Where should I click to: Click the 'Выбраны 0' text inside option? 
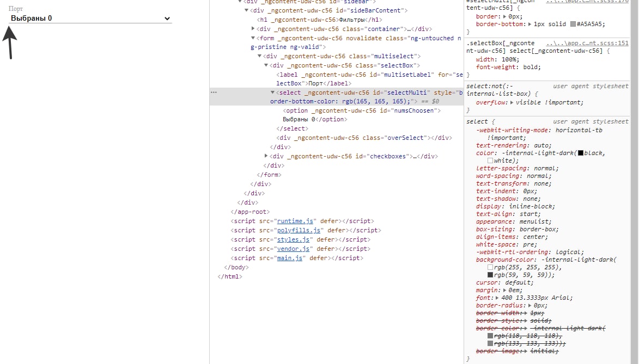tap(299, 120)
